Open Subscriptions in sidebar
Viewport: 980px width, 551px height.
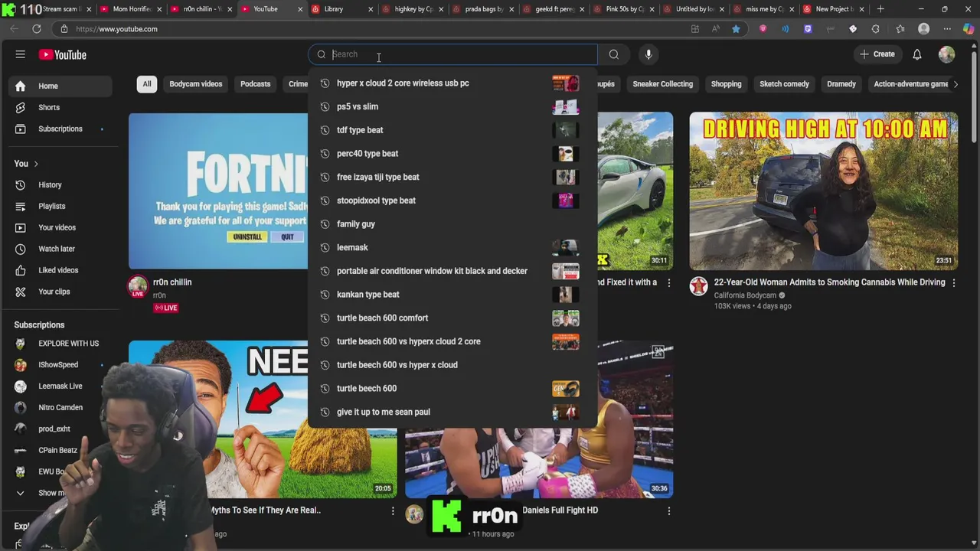pyautogui.click(x=61, y=129)
